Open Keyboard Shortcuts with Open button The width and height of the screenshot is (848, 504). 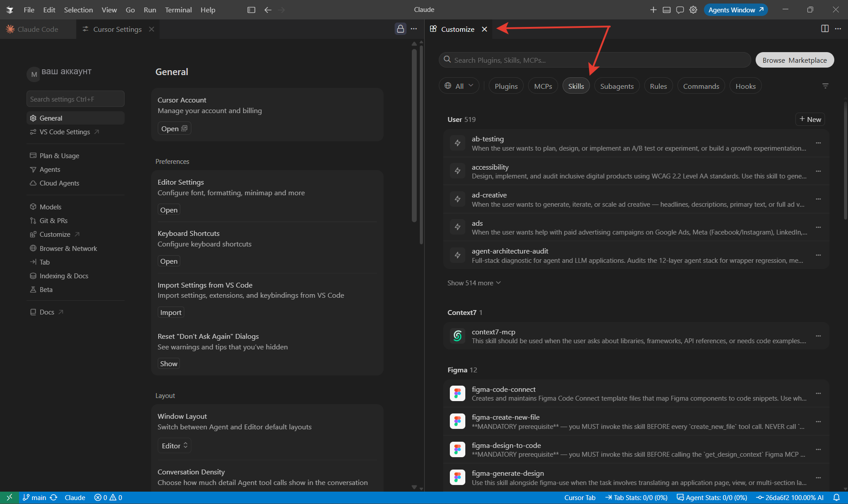pos(169,261)
